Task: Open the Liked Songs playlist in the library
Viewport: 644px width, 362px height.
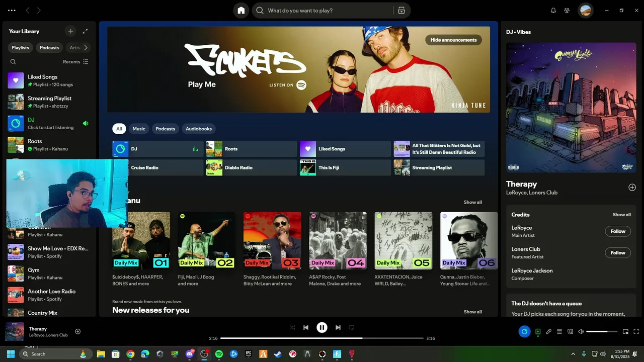Action: (x=49, y=80)
